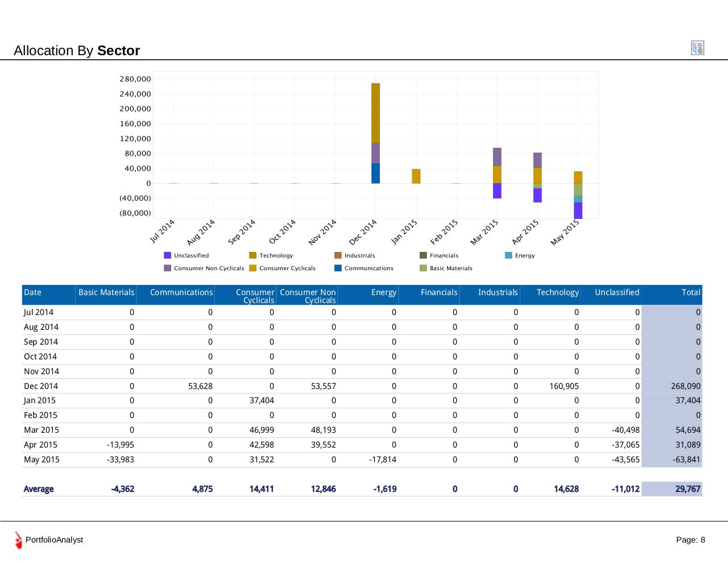Select the 54,694 total value
The image size is (728, 563).
(x=688, y=430)
